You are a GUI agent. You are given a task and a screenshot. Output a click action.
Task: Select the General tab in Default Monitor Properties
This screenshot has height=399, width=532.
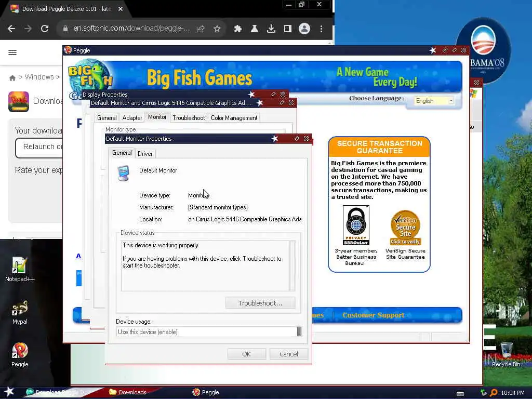122,153
